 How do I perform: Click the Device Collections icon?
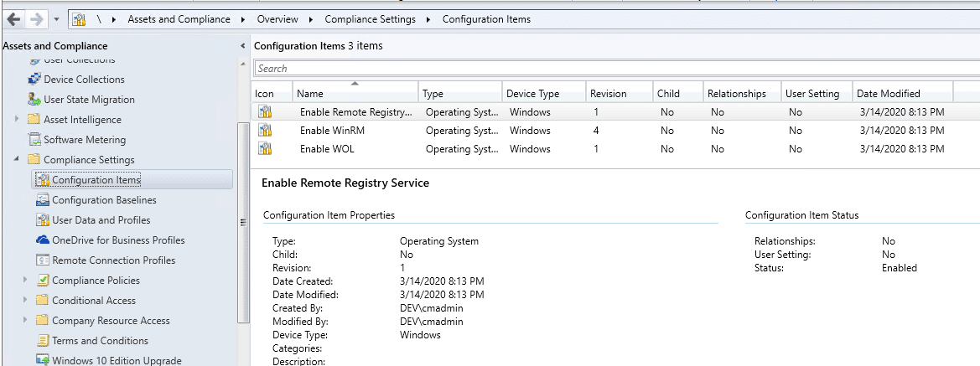coord(34,80)
